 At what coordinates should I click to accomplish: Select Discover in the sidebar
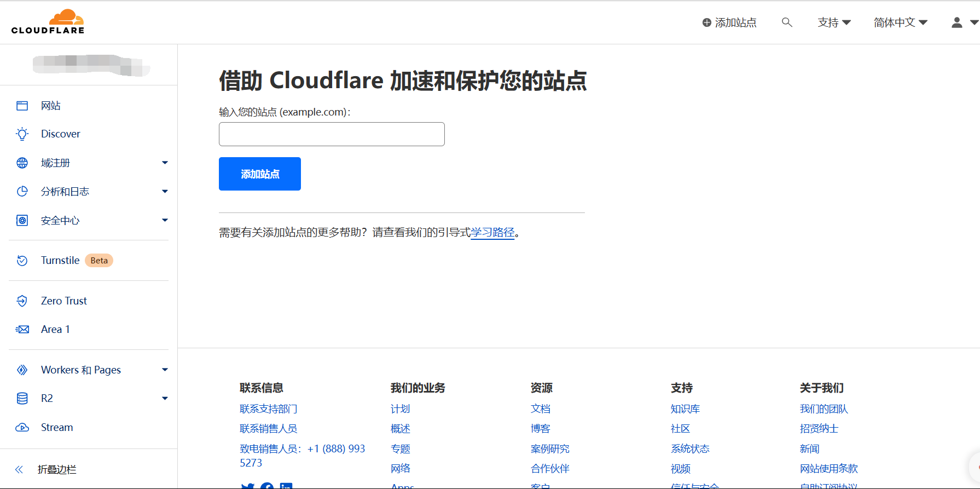coord(61,134)
